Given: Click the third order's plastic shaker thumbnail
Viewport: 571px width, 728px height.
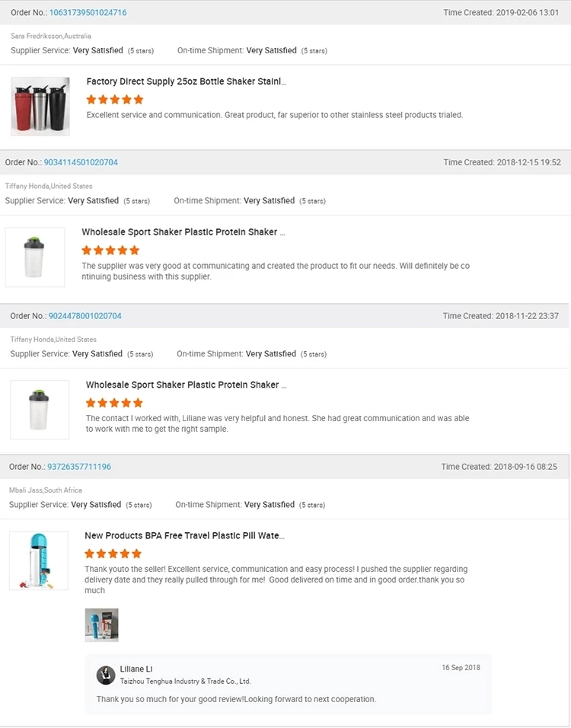Looking at the screenshot, I should 40,410.
